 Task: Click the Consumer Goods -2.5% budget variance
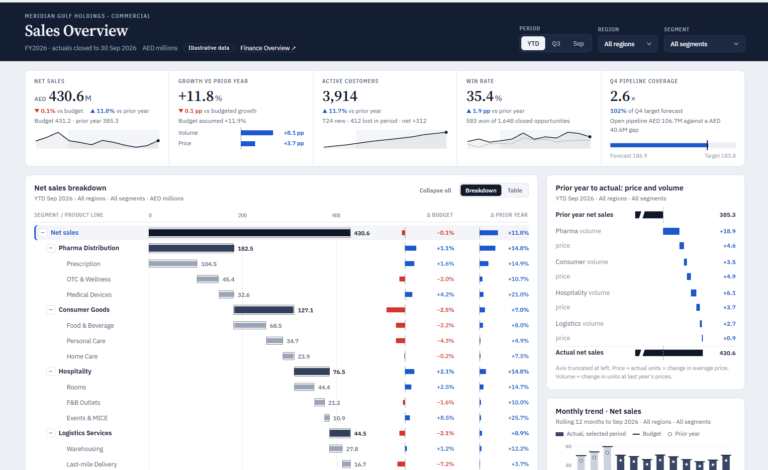(445, 310)
